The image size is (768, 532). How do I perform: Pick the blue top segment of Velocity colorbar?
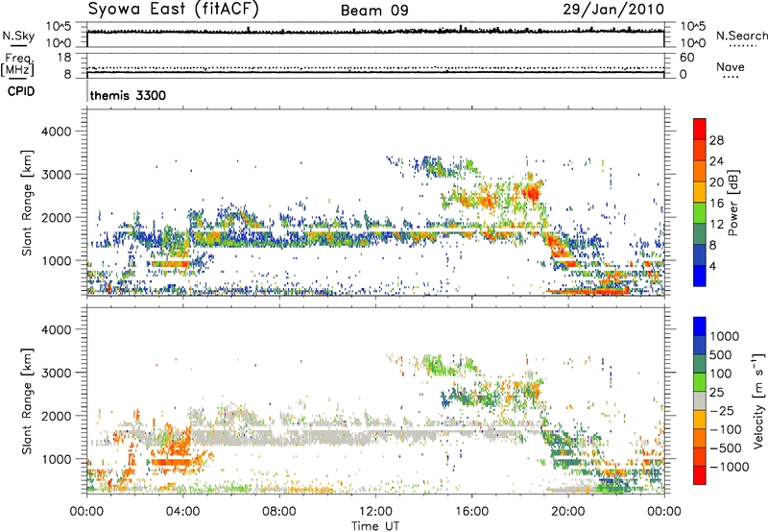click(700, 326)
